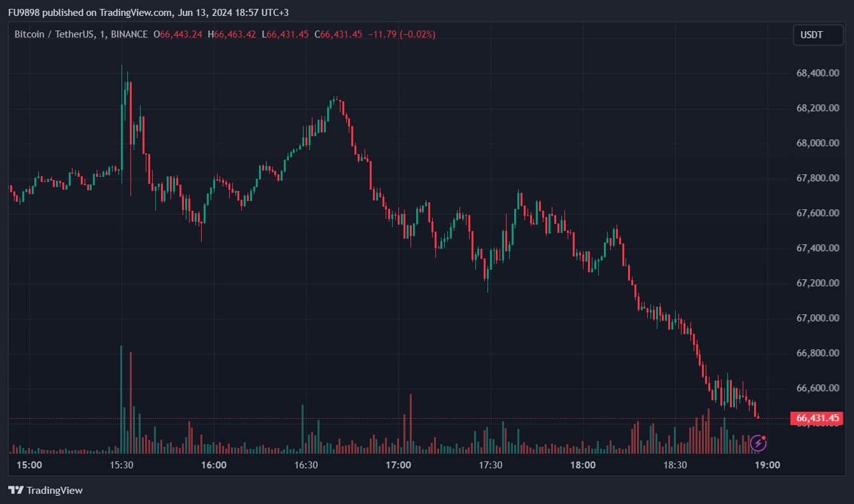Image resolution: width=854 pixels, height=504 pixels.
Task: Click the open price value O66,443.24
Action: [178, 34]
